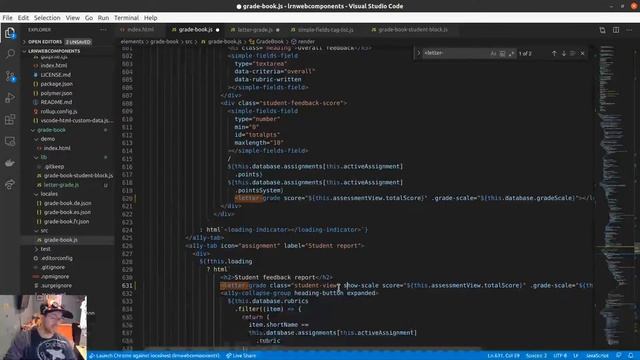Open the File menu
The width and height of the screenshot is (640, 360).
(x=7, y=18)
